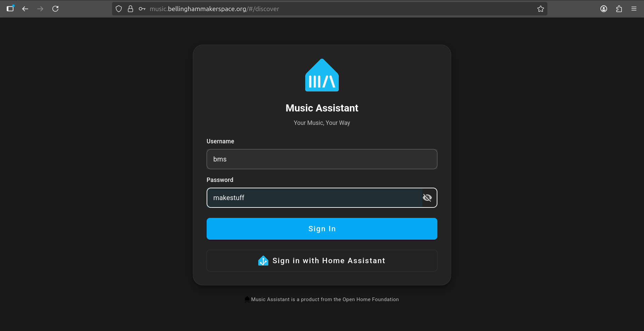Open the Firefox account menu
Viewport: 644px width, 331px height.
tap(604, 9)
